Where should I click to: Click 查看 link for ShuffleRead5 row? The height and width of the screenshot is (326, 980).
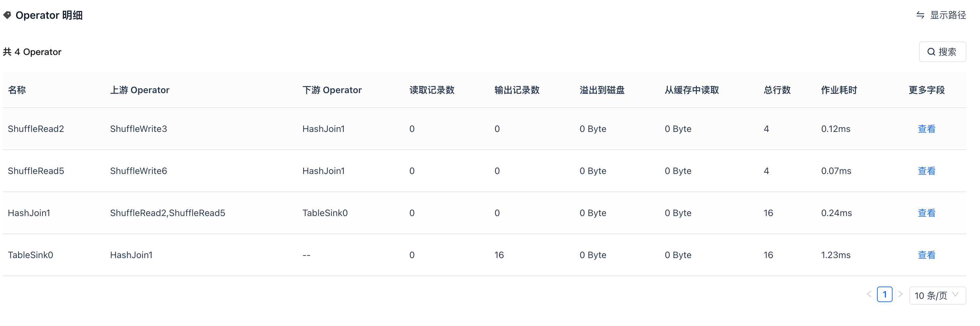point(926,171)
